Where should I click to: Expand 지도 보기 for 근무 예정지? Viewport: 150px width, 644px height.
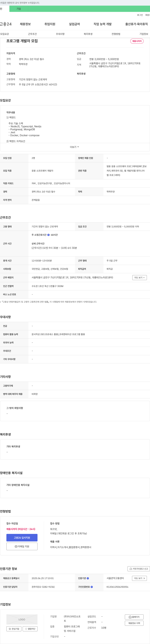[x=140, y=277]
